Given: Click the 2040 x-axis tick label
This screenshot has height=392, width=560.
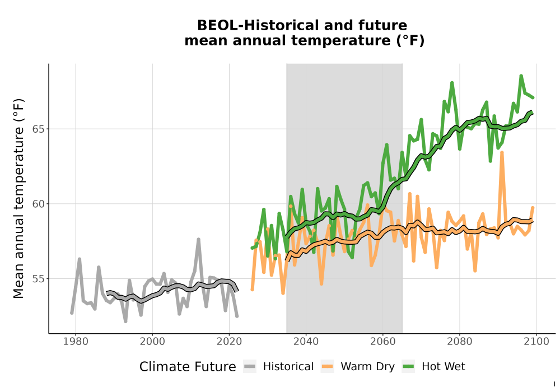Looking at the screenshot, I should coord(306,342).
